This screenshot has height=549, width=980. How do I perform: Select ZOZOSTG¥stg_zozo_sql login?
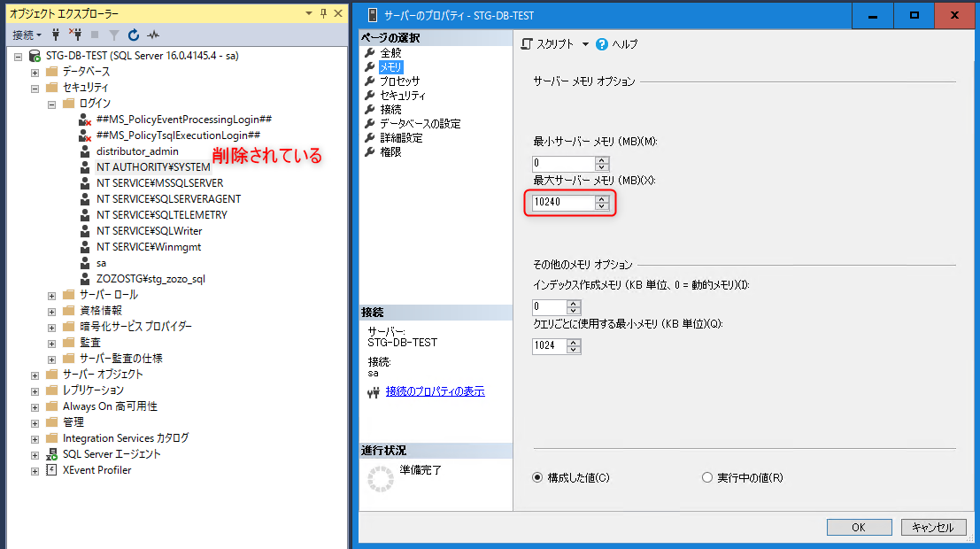tap(150, 278)
